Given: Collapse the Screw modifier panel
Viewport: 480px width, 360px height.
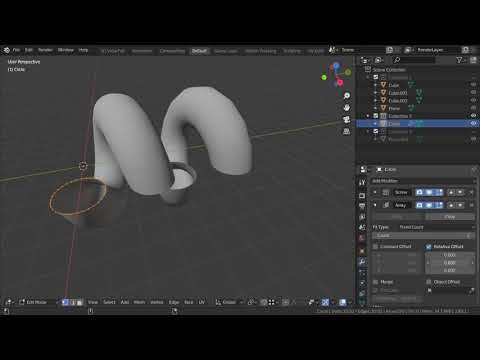Looking at the screenshot, I should pos(375,192).
